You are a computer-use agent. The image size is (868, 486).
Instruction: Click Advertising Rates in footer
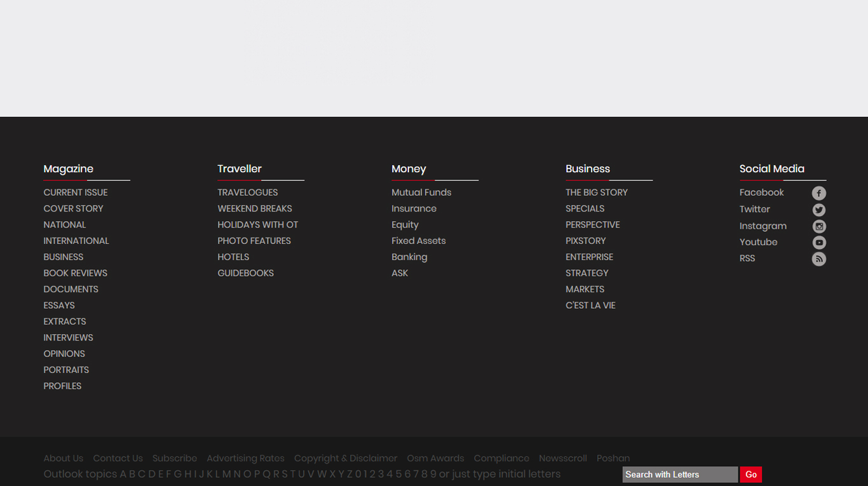coord(245,458)
